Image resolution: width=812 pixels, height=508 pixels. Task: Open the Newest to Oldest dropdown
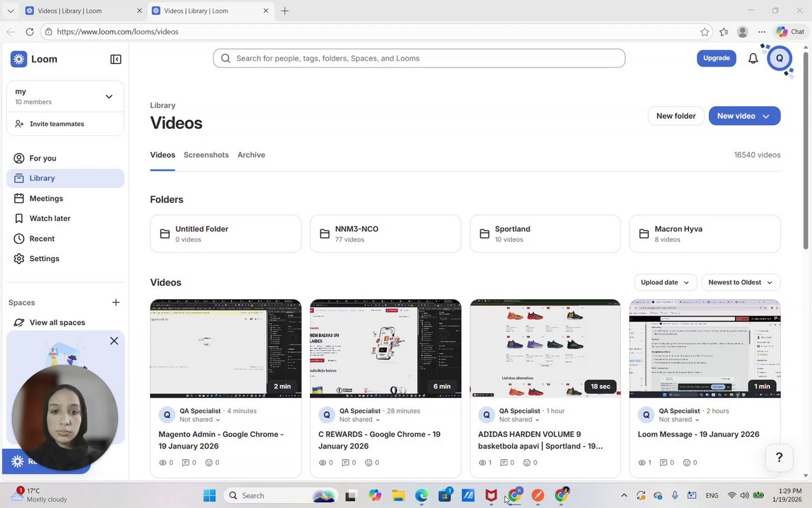point(741,283)
